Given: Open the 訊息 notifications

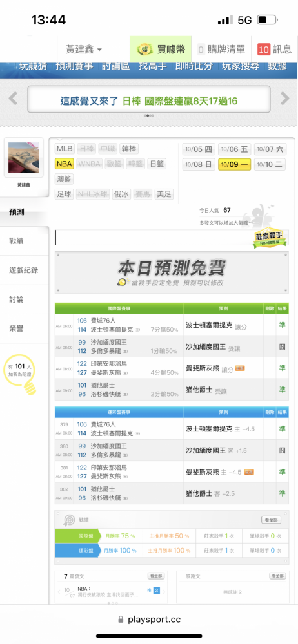Looking at the screenshot, I should (x=274, y=50).
